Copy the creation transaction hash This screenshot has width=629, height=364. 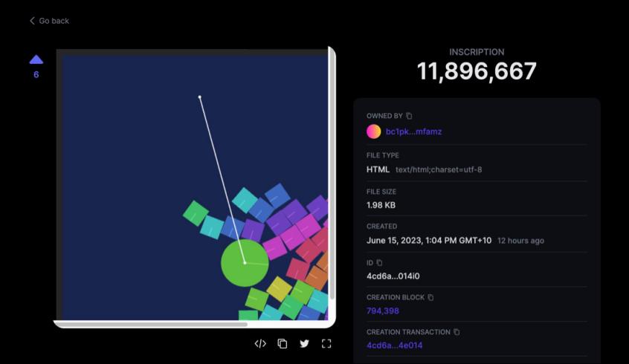[457, 332]
